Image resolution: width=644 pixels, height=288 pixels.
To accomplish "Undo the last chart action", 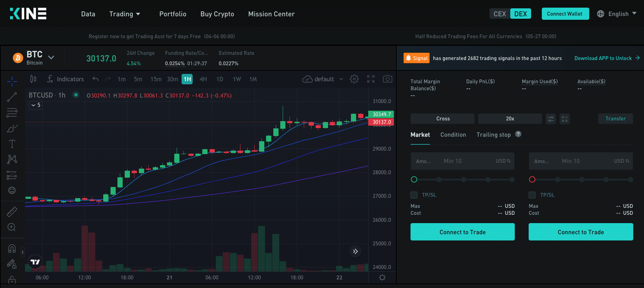I will (96, 79).
